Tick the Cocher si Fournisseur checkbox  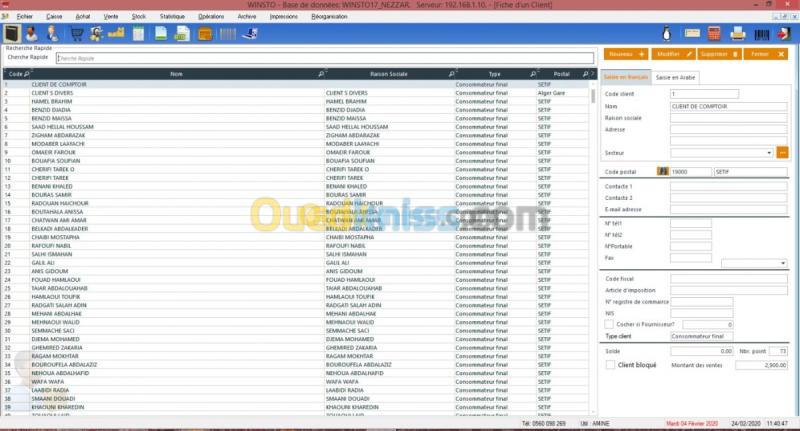click(x=609, y=324)
